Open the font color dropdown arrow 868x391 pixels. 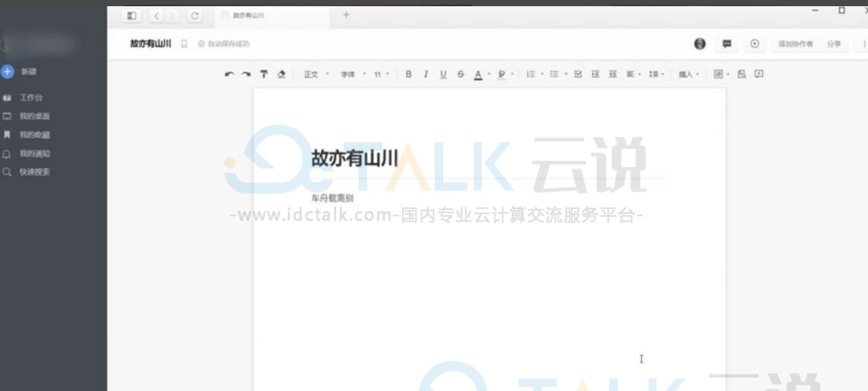(489, 75)
